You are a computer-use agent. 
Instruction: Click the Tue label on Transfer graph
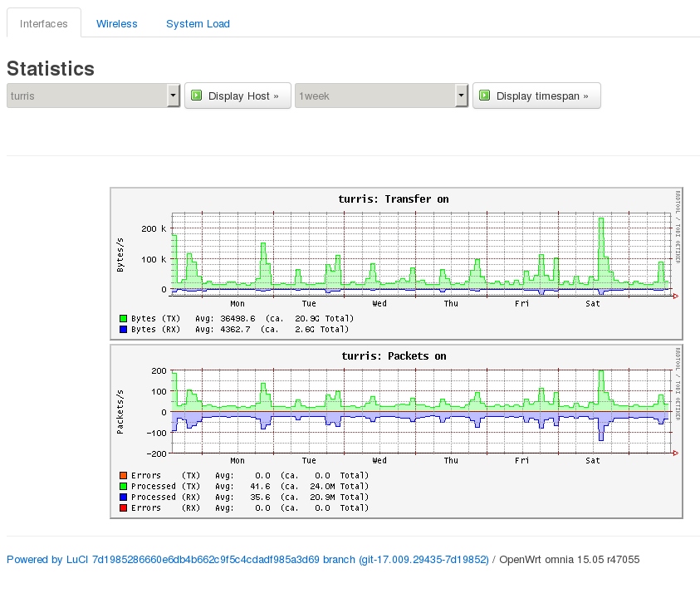coord(309,304)
